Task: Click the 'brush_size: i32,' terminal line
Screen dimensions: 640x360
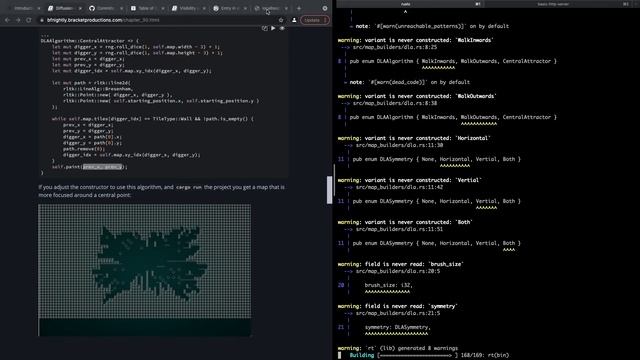Action: tap(389, 285)
